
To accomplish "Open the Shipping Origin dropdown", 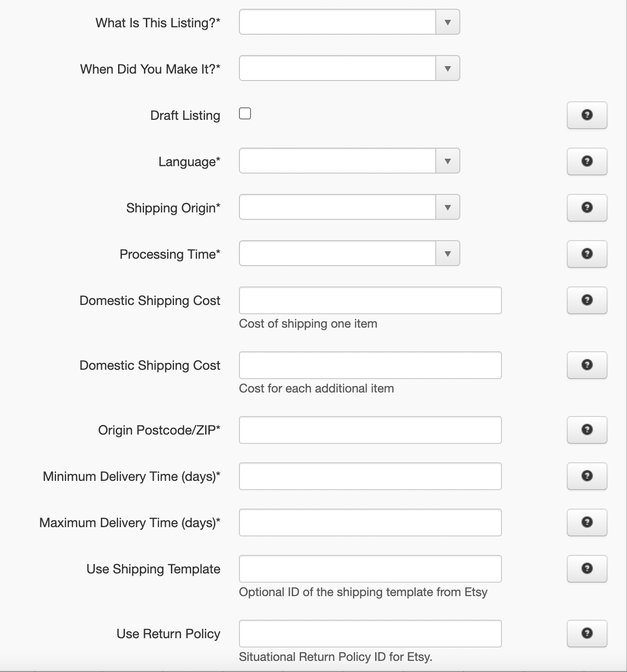I will pyautogui.click(x=349, y=207).
